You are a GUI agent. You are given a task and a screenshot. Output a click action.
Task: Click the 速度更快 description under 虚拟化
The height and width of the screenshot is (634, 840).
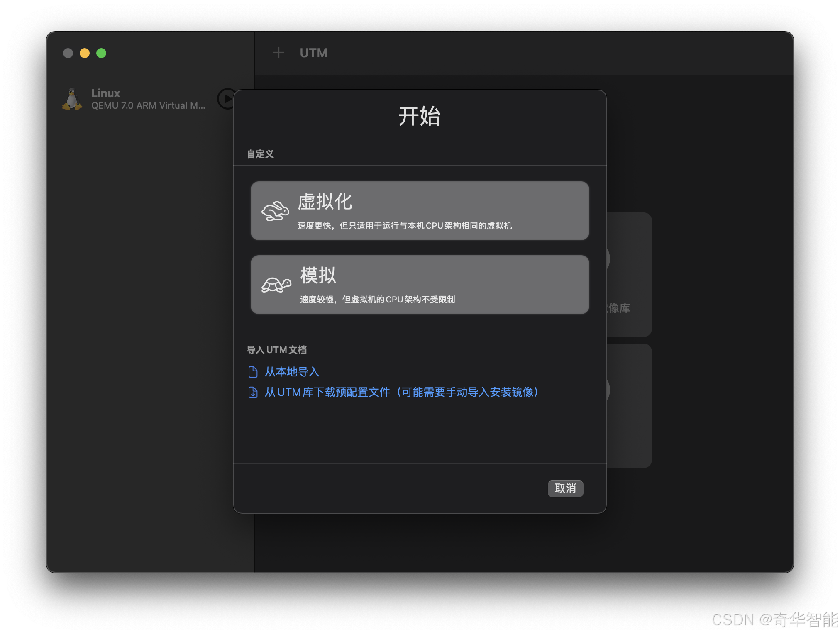(404, 226)
